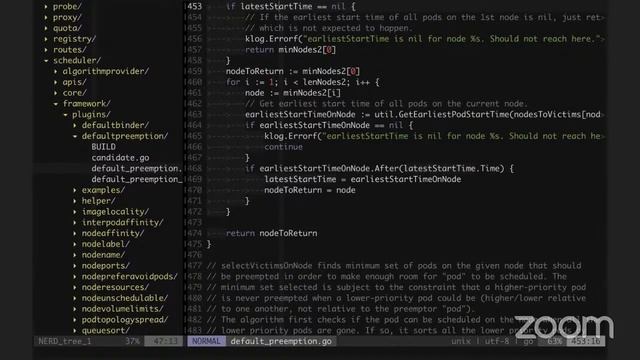Expand the algorithmprovider/ folder arrow
640x360 pixels.
[x=56, y=71]
